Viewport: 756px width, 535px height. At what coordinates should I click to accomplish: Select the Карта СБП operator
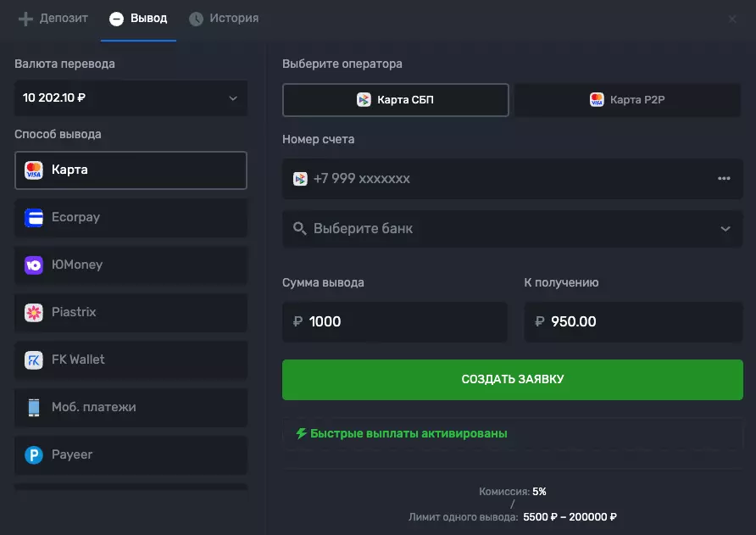click(395, 100)
